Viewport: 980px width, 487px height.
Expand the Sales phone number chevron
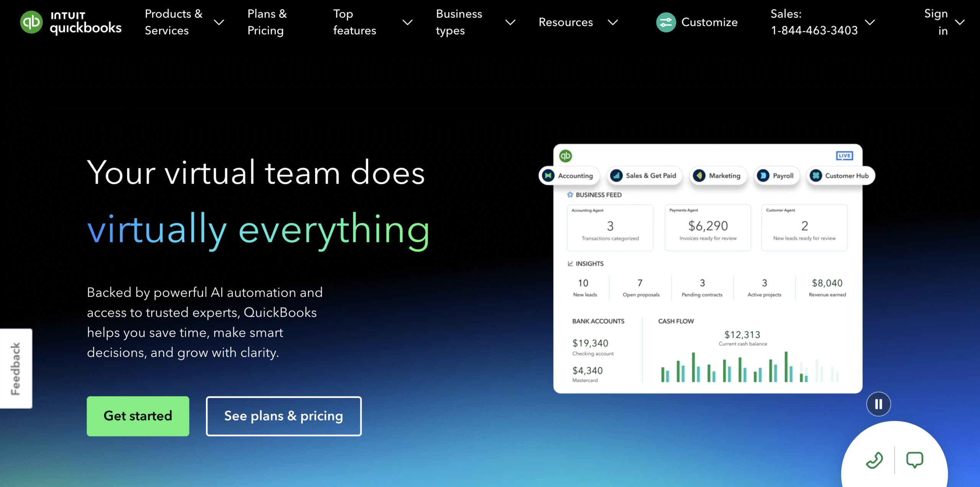870,22
